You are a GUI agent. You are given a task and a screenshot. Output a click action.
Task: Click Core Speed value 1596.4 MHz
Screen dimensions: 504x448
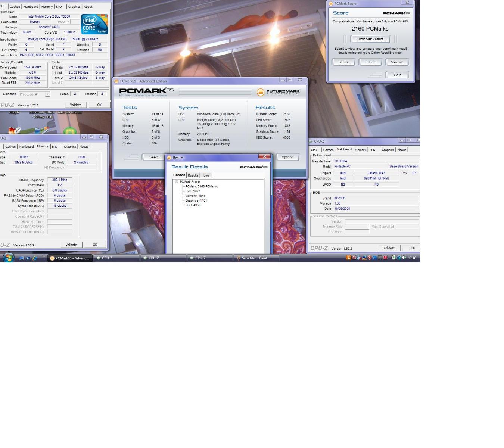(32, 68)
